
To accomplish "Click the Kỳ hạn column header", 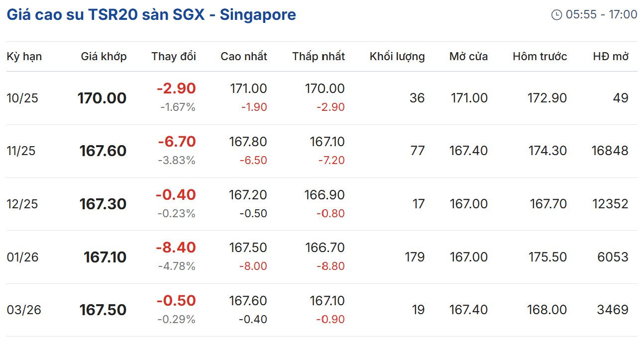I will click(24, 57).
